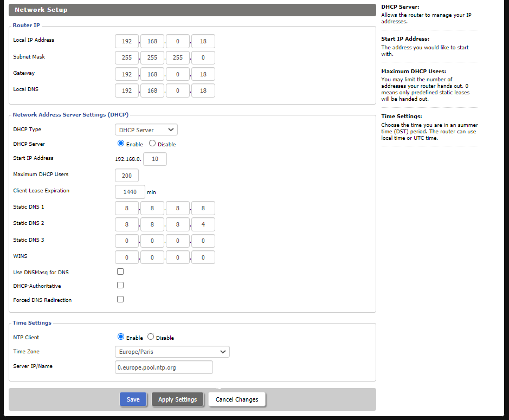Open the Time Zone Europe/Paris dropdown

172,352
